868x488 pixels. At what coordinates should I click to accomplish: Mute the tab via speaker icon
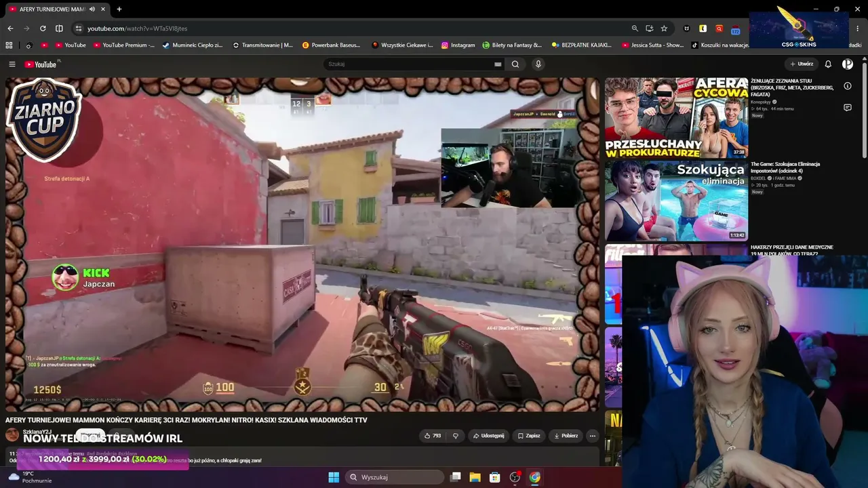pyautogui.click(x=92, y=9)
